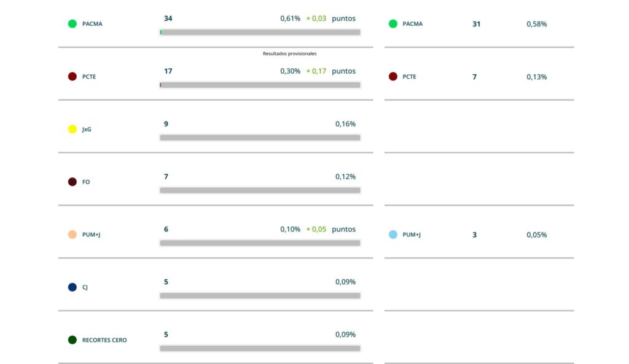The width and height of the screenshot is (629, 364).
Task: Click the light blue PUM+J dot in the right column
Action: pos(393,234)
